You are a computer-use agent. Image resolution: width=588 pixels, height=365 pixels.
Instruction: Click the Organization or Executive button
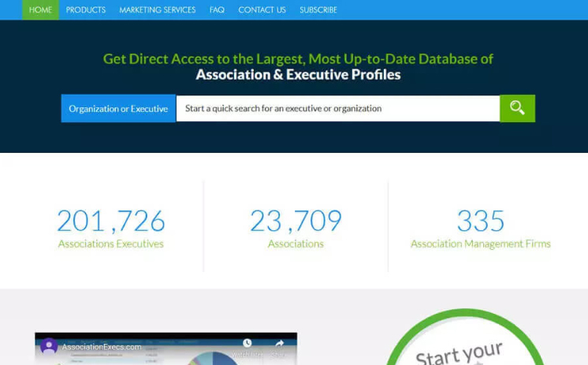pyautogui.click(x=118, y=109)
